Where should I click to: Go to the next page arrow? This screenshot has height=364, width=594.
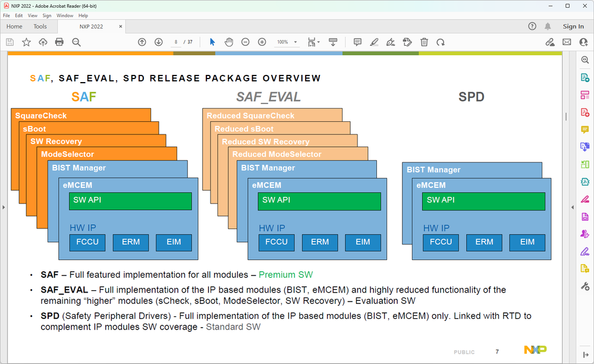(158, 42)
